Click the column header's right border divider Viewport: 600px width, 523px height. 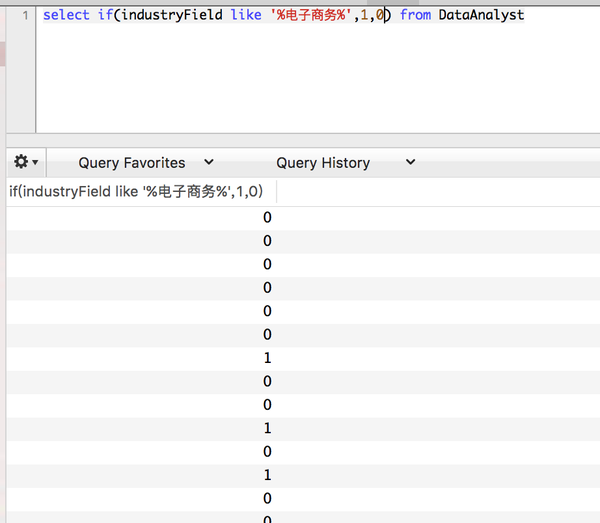pyautogui.click(x=277, y=192)
